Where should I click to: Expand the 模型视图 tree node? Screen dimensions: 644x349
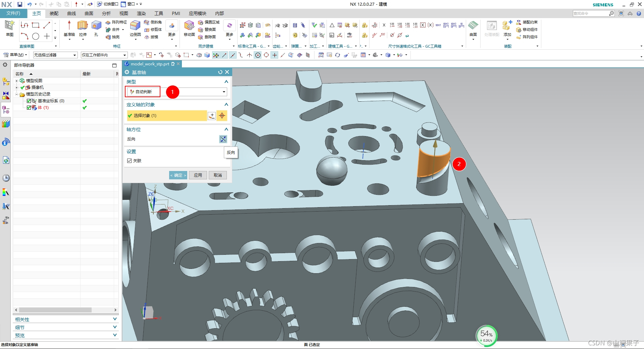coord(16,81)
